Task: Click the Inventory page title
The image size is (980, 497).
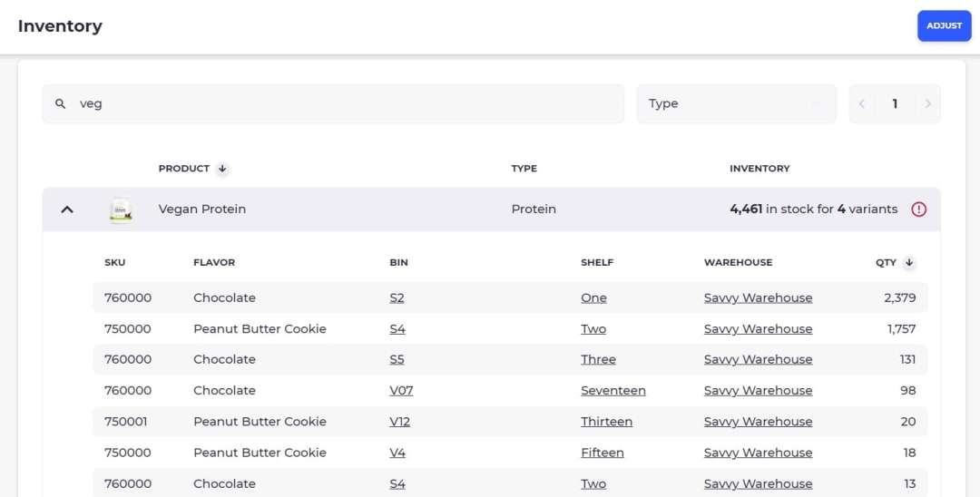Action: [x=60, y=26]
